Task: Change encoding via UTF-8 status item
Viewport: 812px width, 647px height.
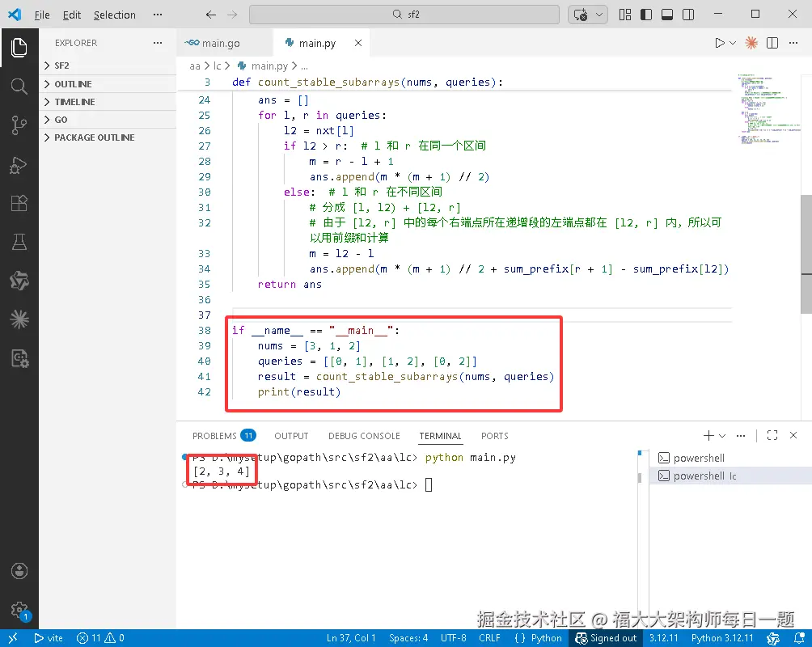Action: 453,638
